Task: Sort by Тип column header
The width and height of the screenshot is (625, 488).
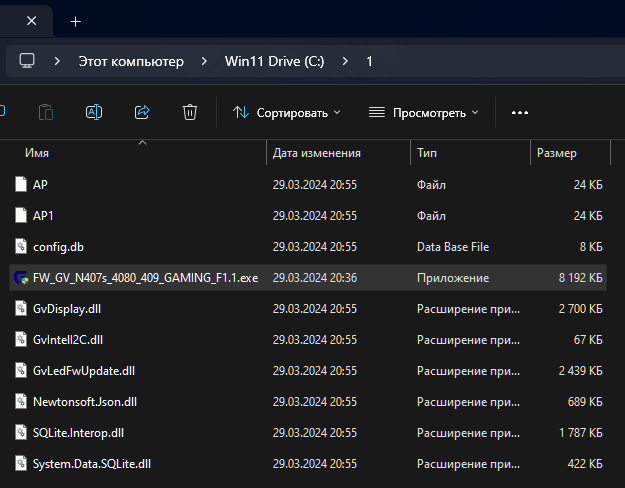Action: pyautogui.click(x=427, y=153)
